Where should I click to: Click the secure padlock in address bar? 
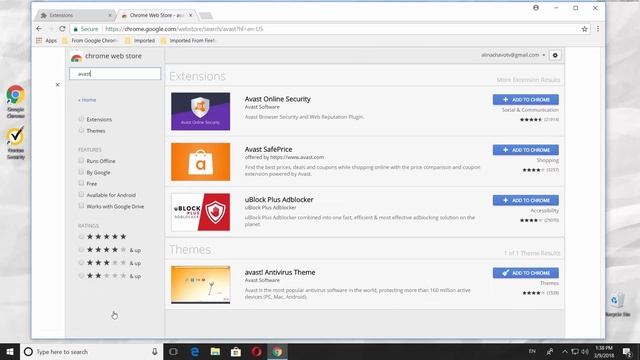(x=76, y=29)
